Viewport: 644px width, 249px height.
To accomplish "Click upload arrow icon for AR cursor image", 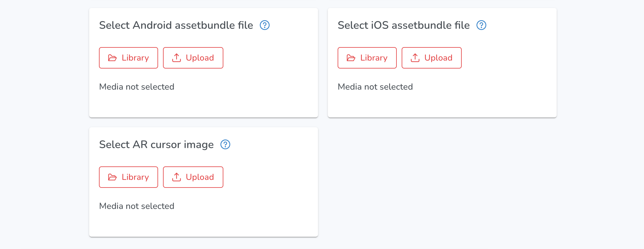I will 176,177.
